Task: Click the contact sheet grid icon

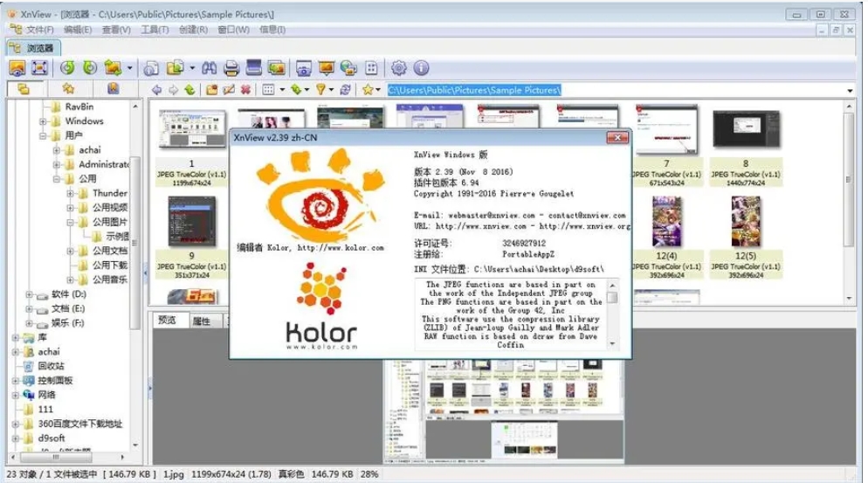Action: [371, 68]
